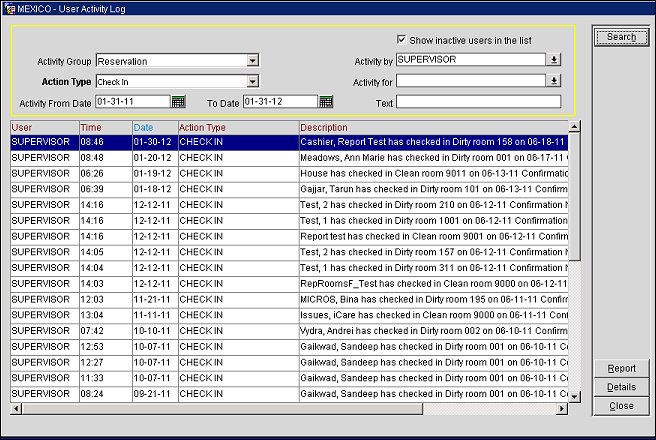This screenshot has height=440, width=656.
Task: Select the RepRoomsF_Test row
Action: [289, 284]
